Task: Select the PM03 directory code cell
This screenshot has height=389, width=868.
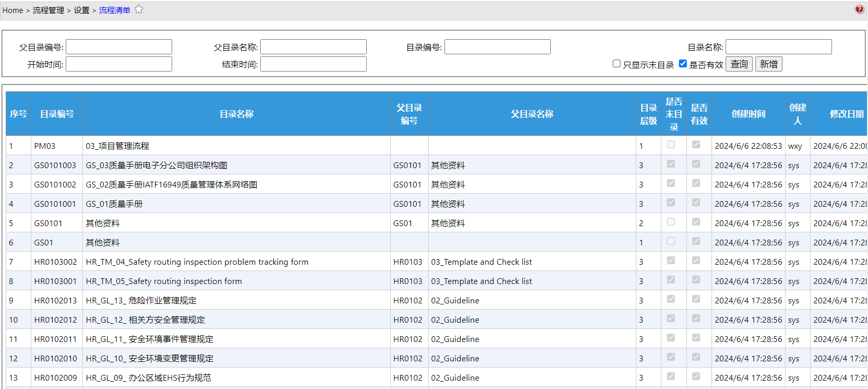Action: point(57,146)
